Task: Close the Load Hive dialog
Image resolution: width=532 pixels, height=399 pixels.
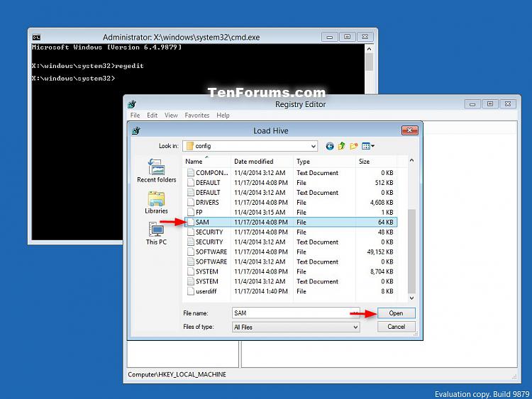Action: click(409, 130)
